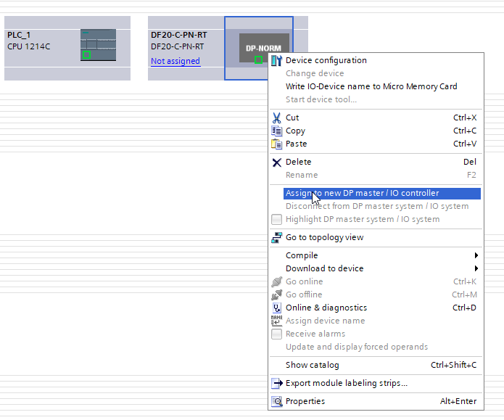Expand the Compile submenu arrow
This screenshot has width=504, height=420.
(x=476, y=255)
